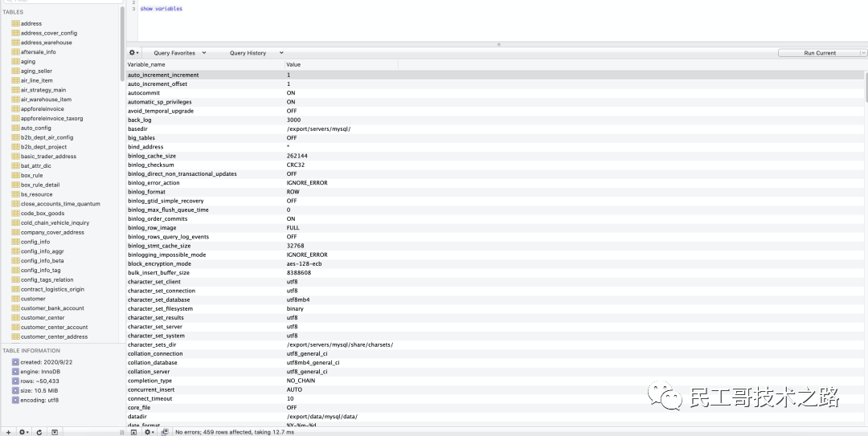Viewport: 868px width, 436px height.
Task: Sort by Variable_name column header
Action: (206, 65)
